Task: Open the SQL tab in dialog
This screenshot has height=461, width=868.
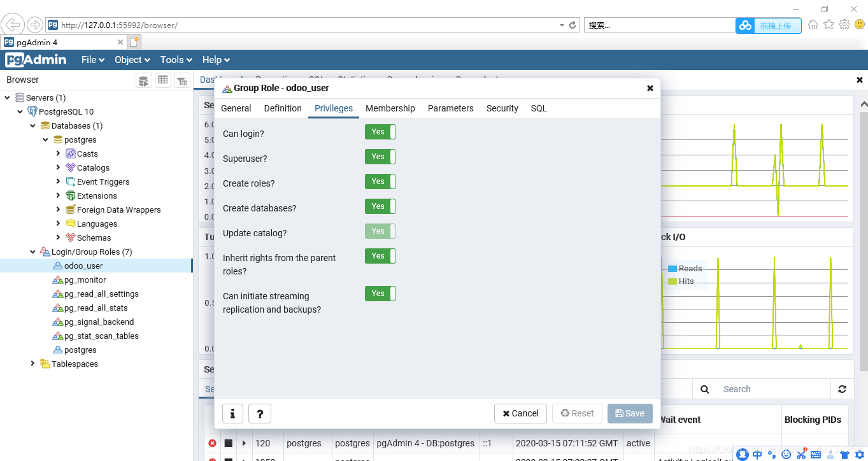Action: 539,108
